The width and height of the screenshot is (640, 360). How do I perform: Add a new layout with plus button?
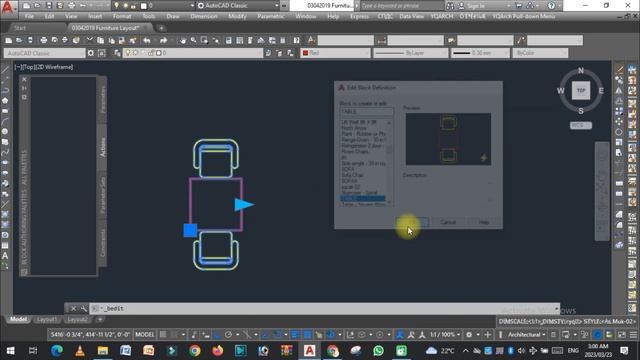(x=100, y=320)
